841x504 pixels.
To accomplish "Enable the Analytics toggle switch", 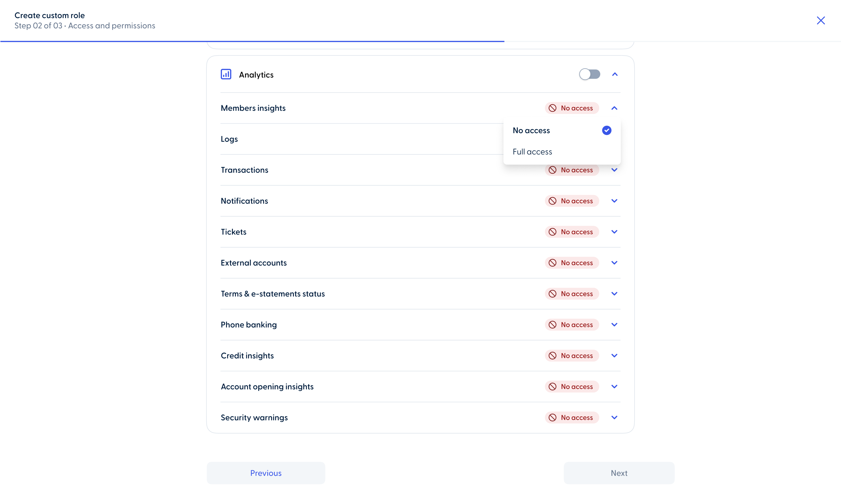I will (590, 74).
